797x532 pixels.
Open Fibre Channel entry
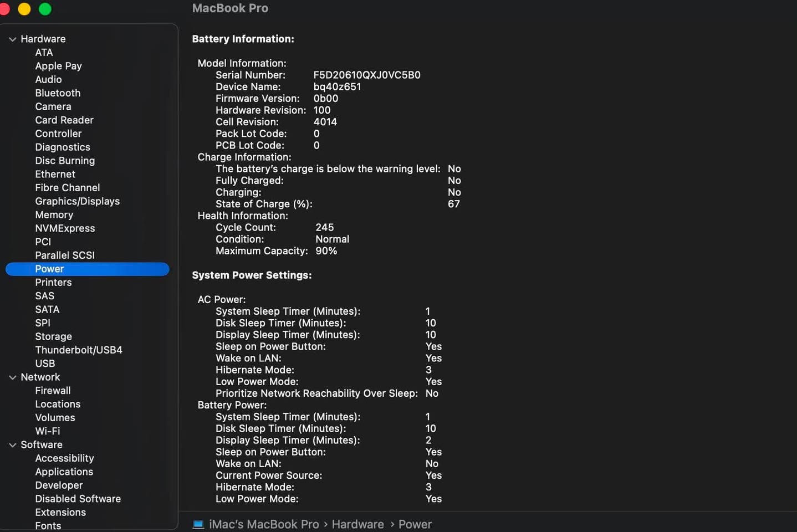(x=68, y=188)
